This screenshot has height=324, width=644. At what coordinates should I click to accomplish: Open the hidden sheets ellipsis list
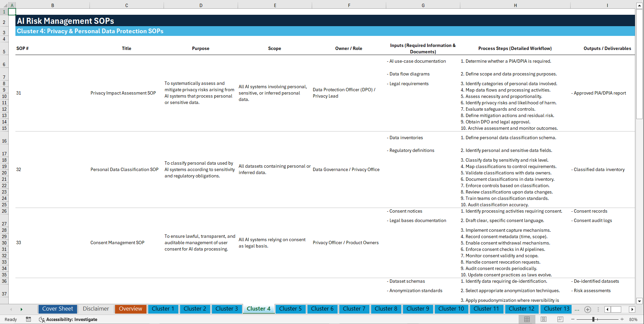pyautogui.click(x=577, y=309)
